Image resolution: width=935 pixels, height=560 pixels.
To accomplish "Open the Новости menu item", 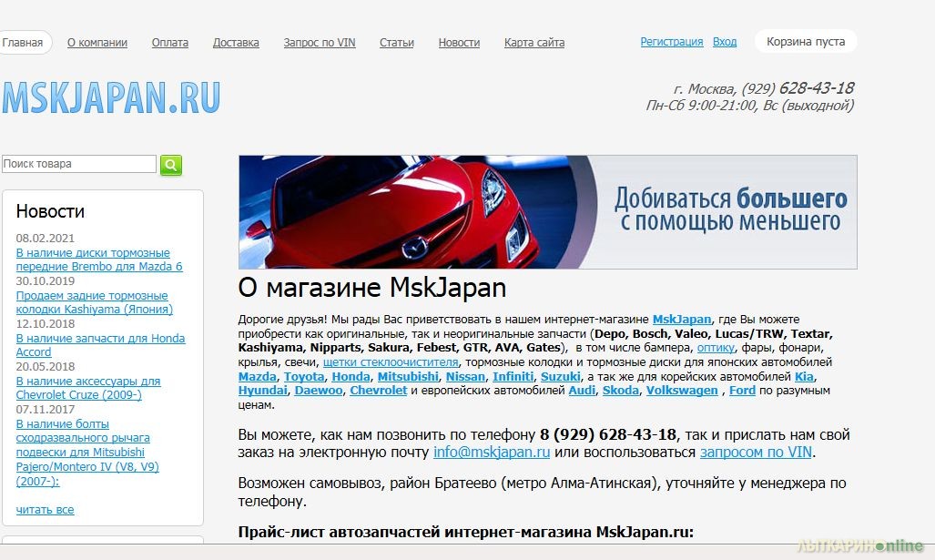I will click(x=459, y=43).
